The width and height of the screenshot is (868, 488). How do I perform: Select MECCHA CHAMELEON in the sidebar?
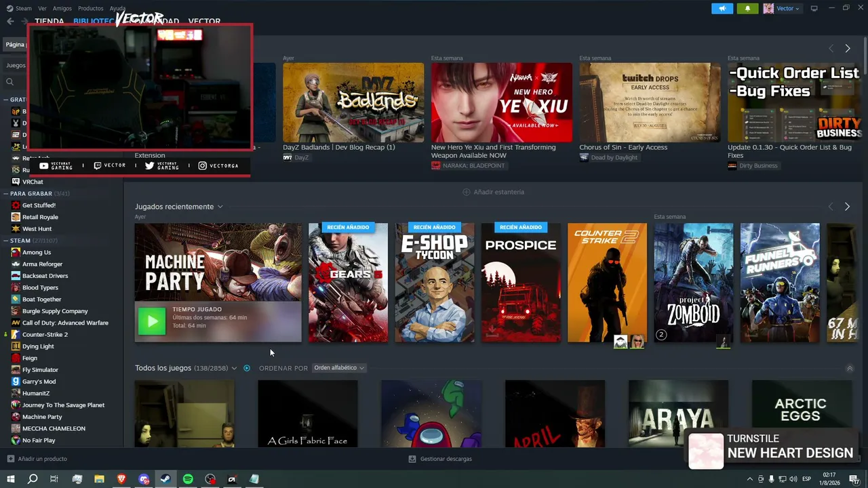tap(54, 429)
